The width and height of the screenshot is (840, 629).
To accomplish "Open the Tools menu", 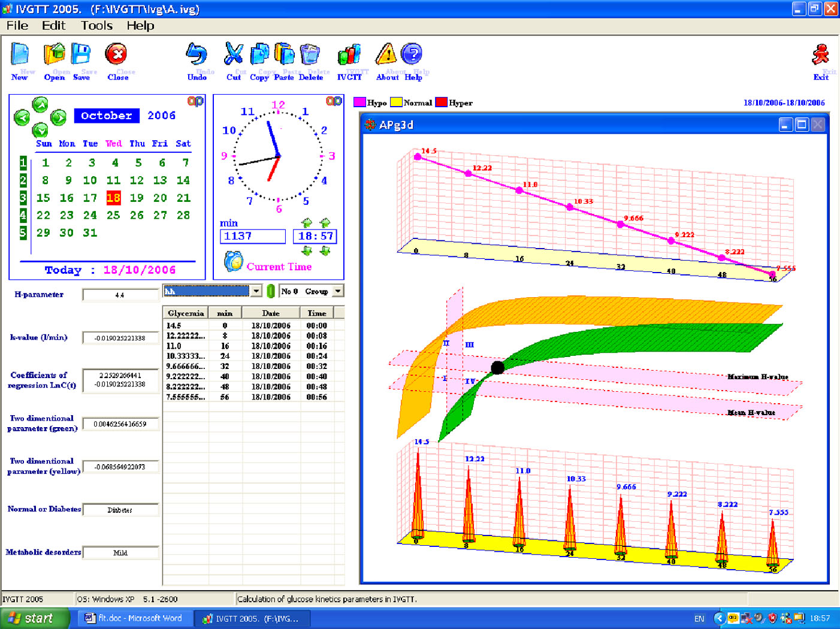I will pos(96,26).
